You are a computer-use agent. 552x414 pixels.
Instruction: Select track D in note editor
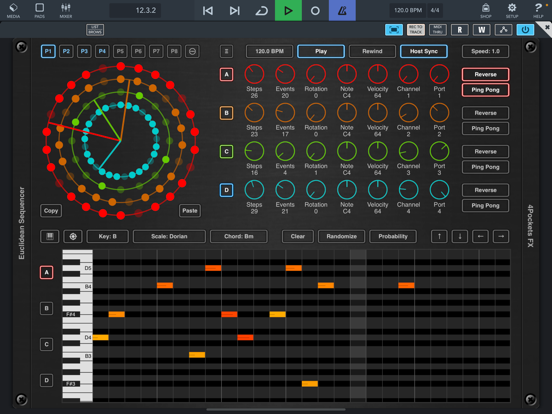click(46, 380)
